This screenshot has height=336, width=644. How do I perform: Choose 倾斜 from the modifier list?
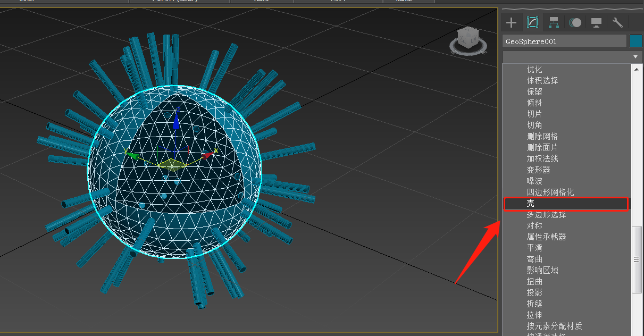[534, 103]
